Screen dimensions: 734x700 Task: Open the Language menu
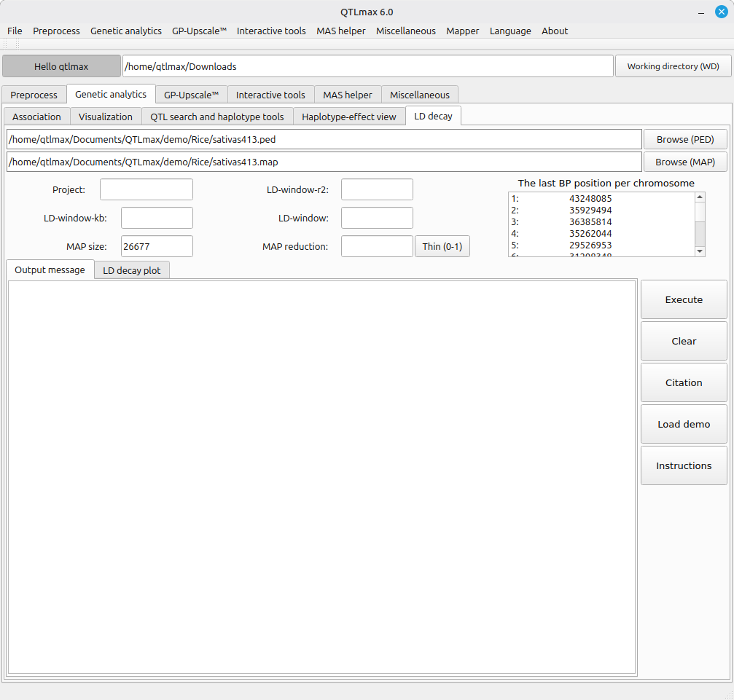point(510,31)
